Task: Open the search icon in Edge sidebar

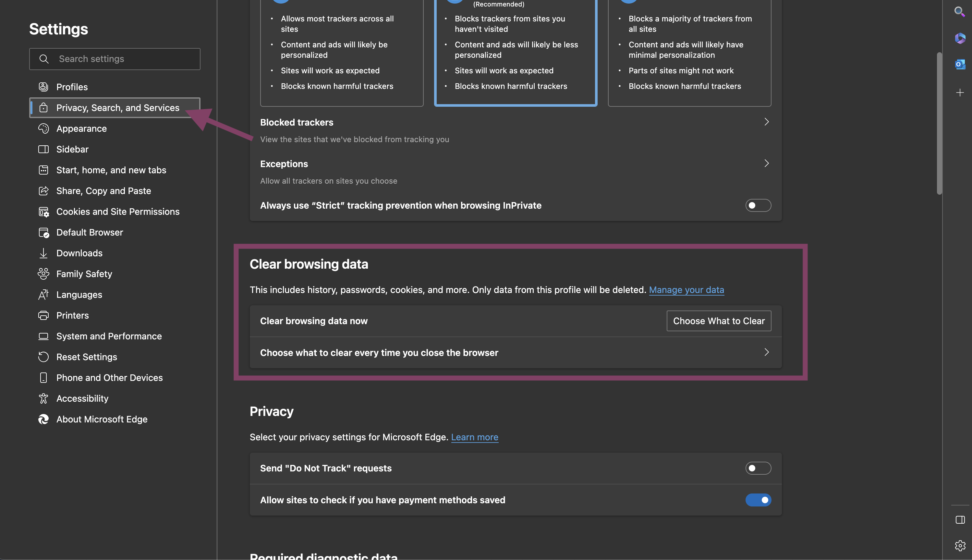Action: click(960, 12)
